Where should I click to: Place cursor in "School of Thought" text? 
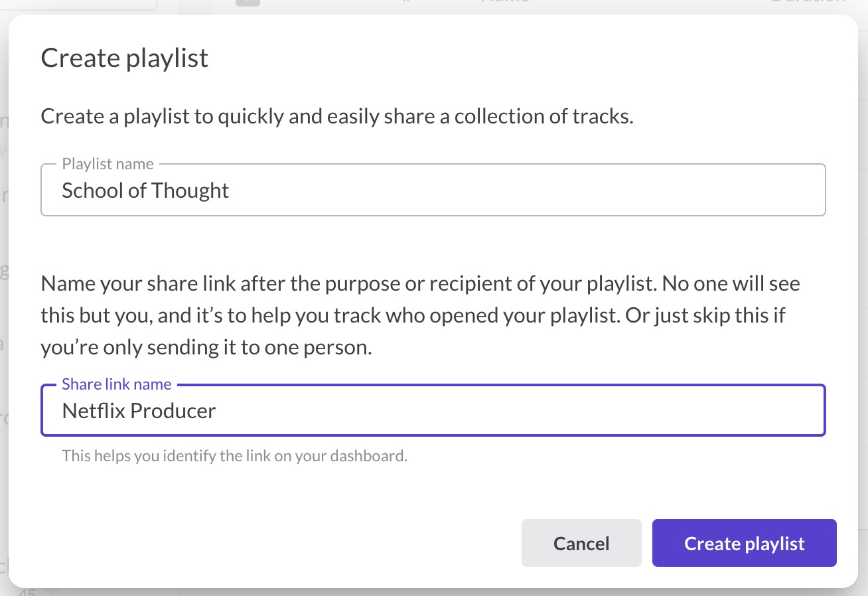pos(145,191)
